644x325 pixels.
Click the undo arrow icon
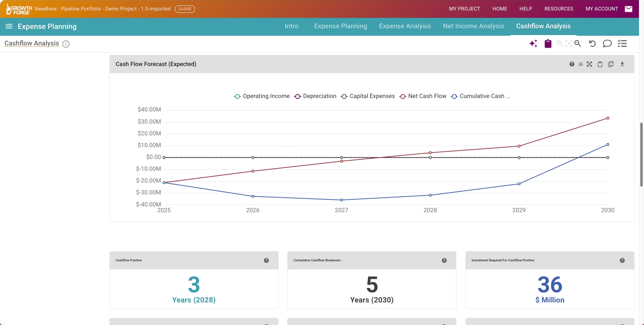(592, 43)
